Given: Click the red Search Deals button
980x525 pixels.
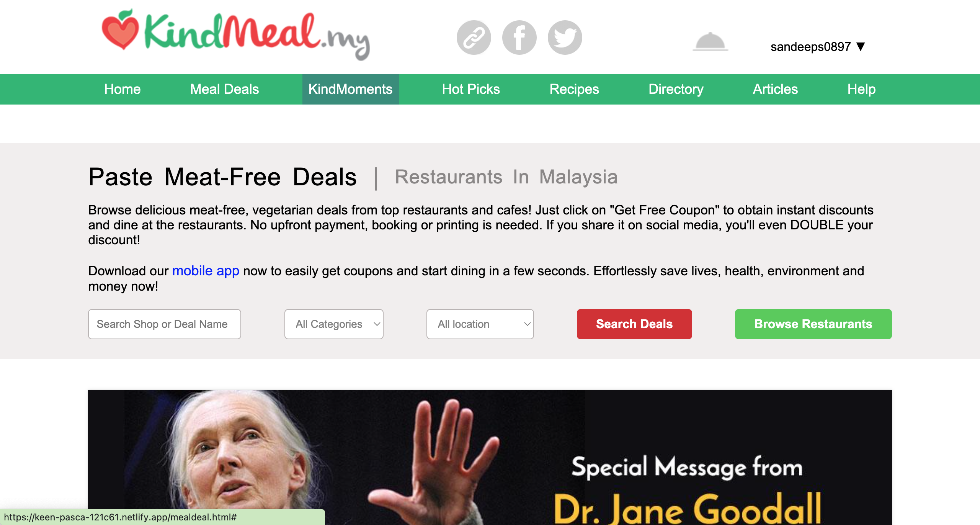Looking at the screenshot, I should point(634,324).
